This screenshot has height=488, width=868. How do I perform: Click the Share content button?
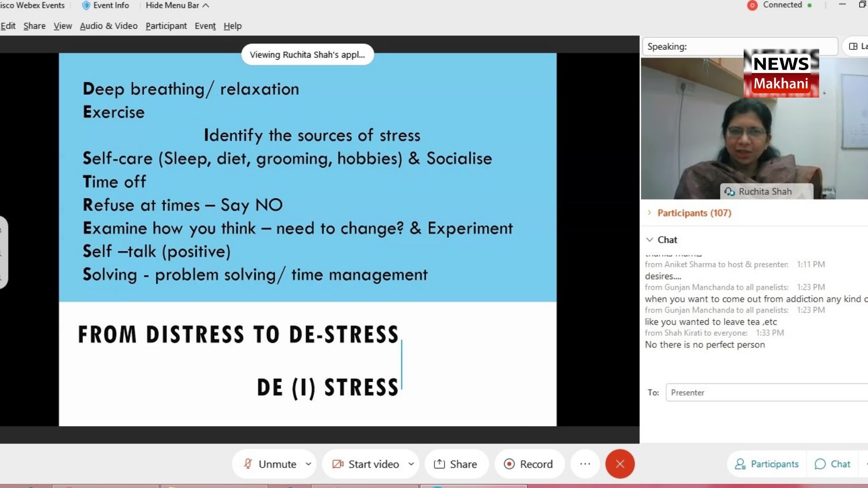point(455,464)
